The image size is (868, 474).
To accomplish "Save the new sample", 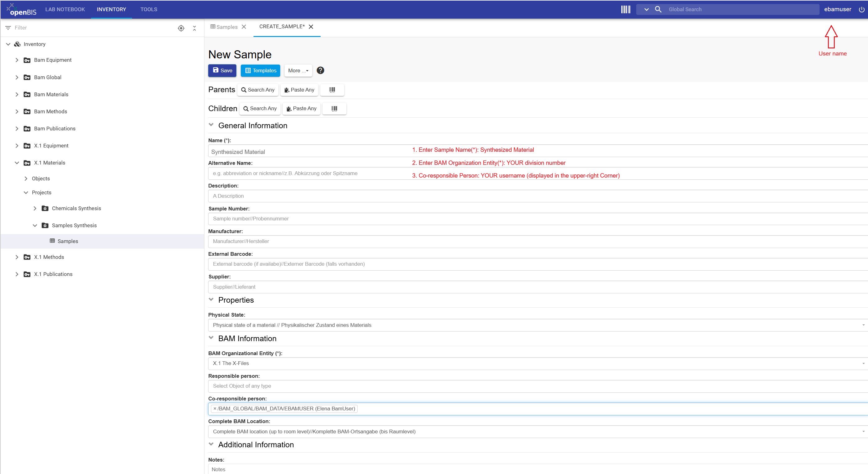I will (222, 70).
